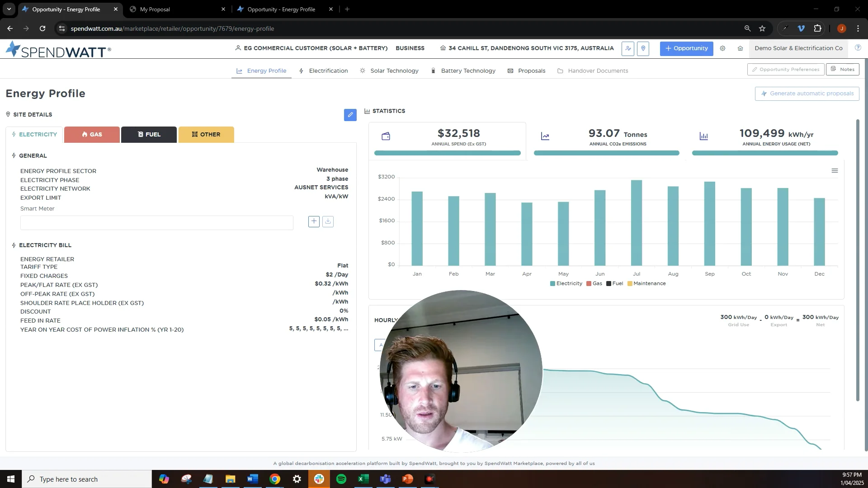868x488 pixels.
Task: Open the help question mark icon
Action: tap(858, 48)
